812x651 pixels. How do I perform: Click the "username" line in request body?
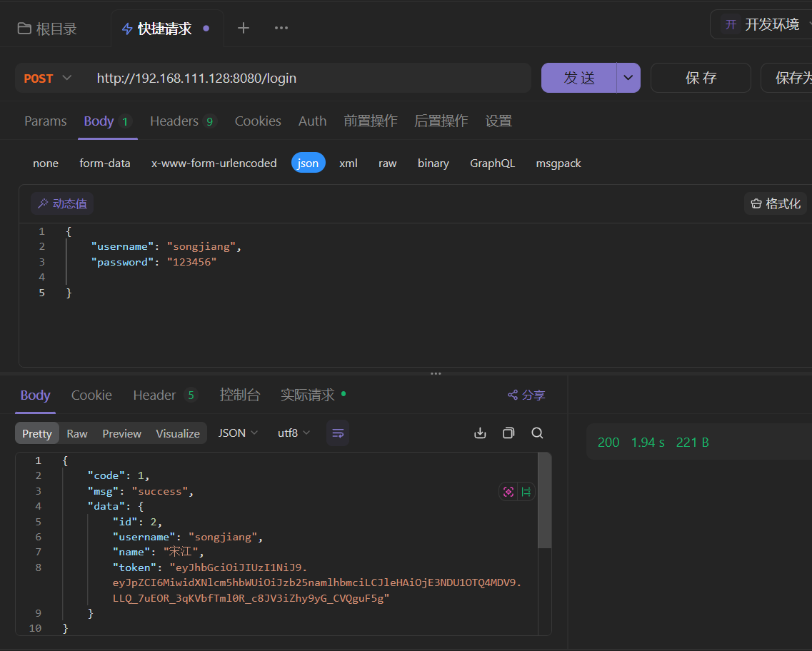coord(166,247)
